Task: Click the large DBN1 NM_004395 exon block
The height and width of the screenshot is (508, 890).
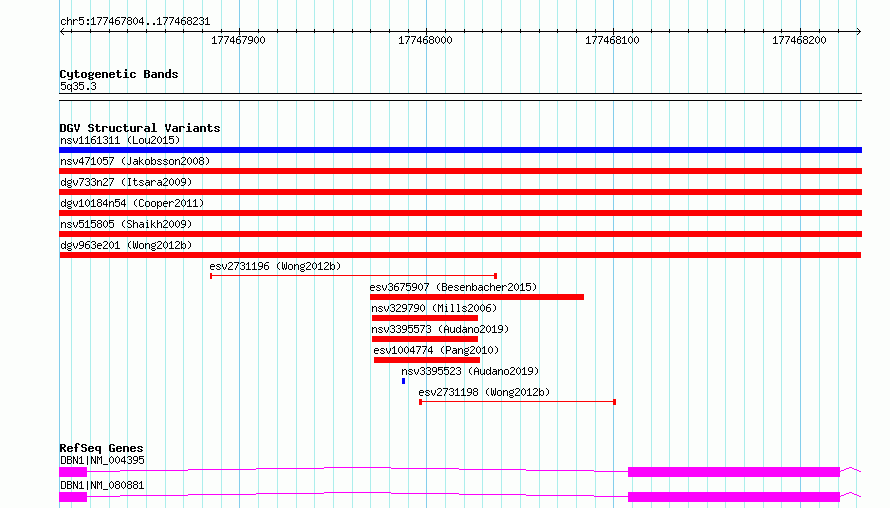Action: click(x=734, y=472)
